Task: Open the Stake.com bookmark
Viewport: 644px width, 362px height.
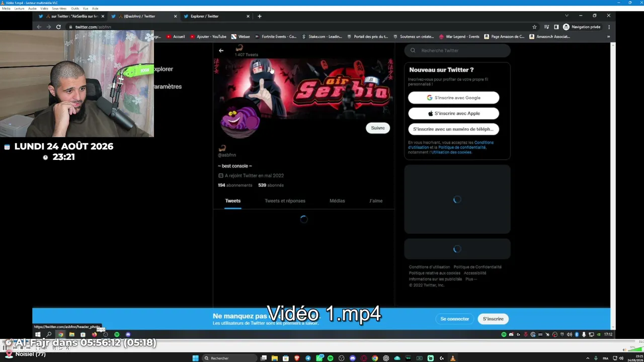Action: tap(322, 37)
